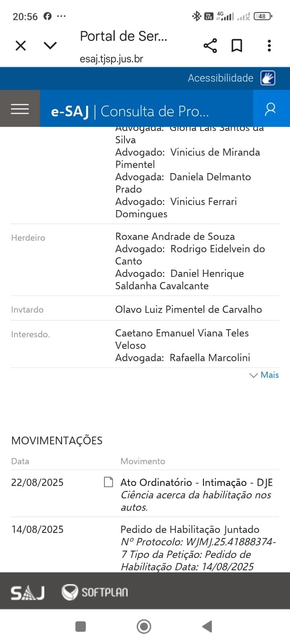Expand the browser tab dropdown chevron
This screenshot has width=290, height=644.
pyautogui.click(x=50, y=45)
